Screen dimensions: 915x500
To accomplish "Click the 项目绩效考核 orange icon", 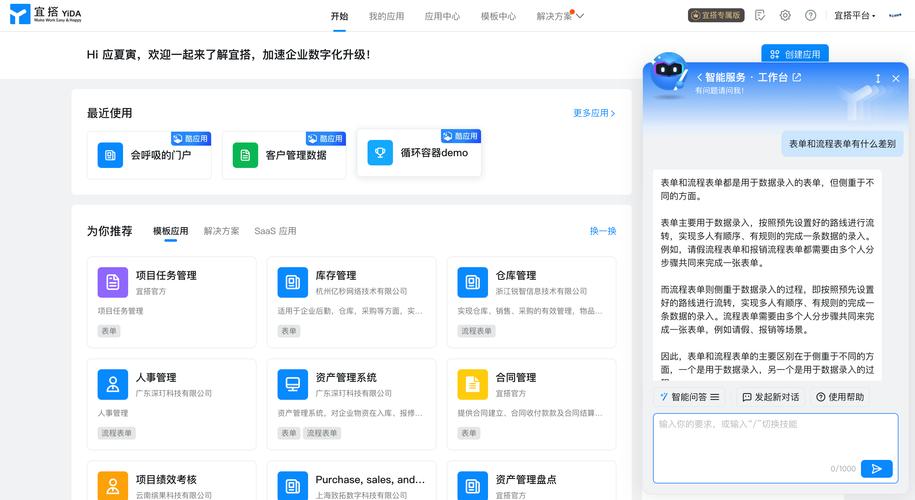I will (x=113, y=485).
